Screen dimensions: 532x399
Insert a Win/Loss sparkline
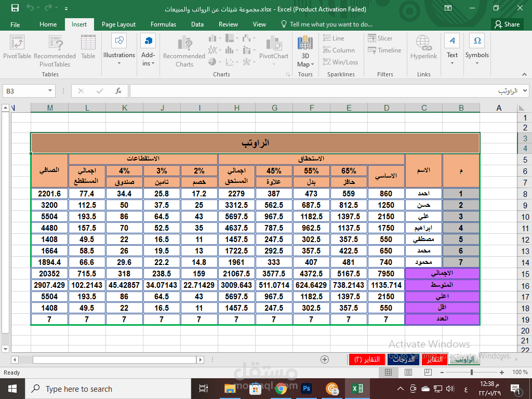pyautogui.click(x=340, y=62)
